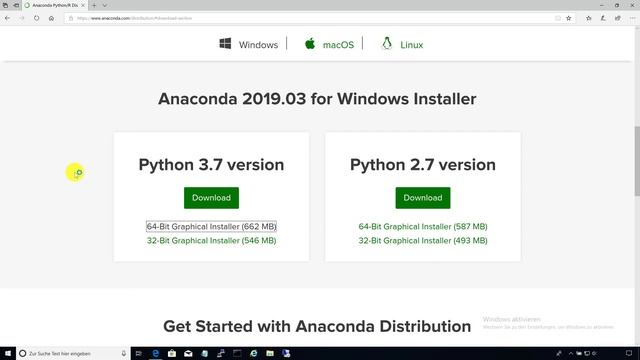Open the Add notes pen icon

point(603,18)
